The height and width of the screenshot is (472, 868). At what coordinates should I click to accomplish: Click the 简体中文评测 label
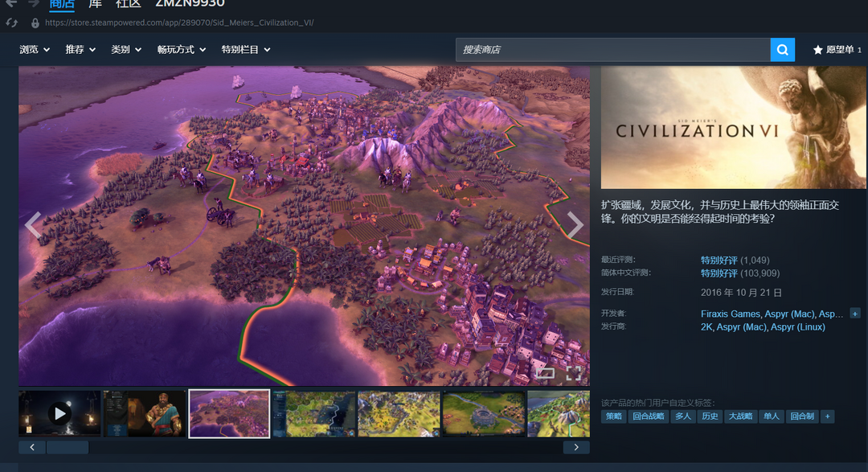[626, 273]
